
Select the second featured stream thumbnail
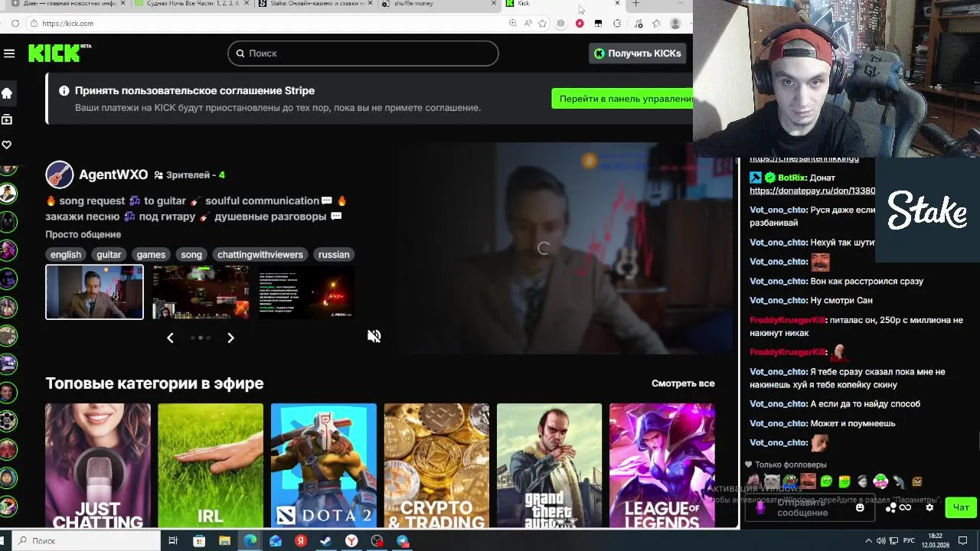[x=201, y=292]
